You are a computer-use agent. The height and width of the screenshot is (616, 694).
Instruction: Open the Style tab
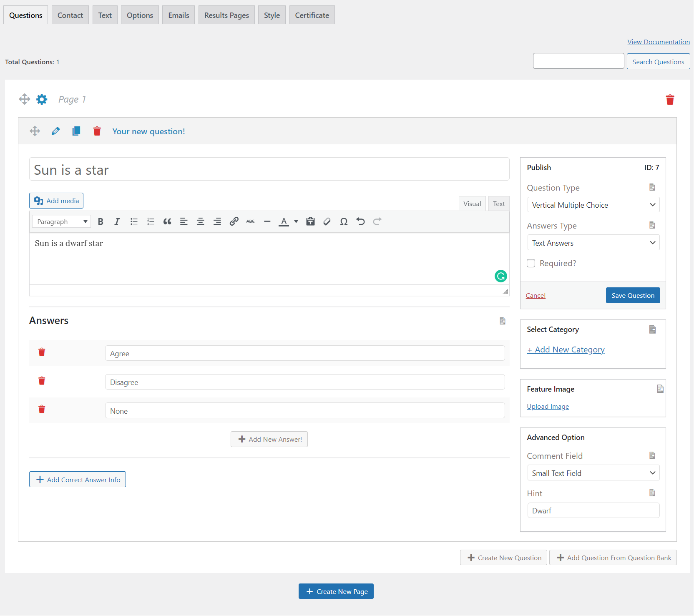tap(272, 15)
